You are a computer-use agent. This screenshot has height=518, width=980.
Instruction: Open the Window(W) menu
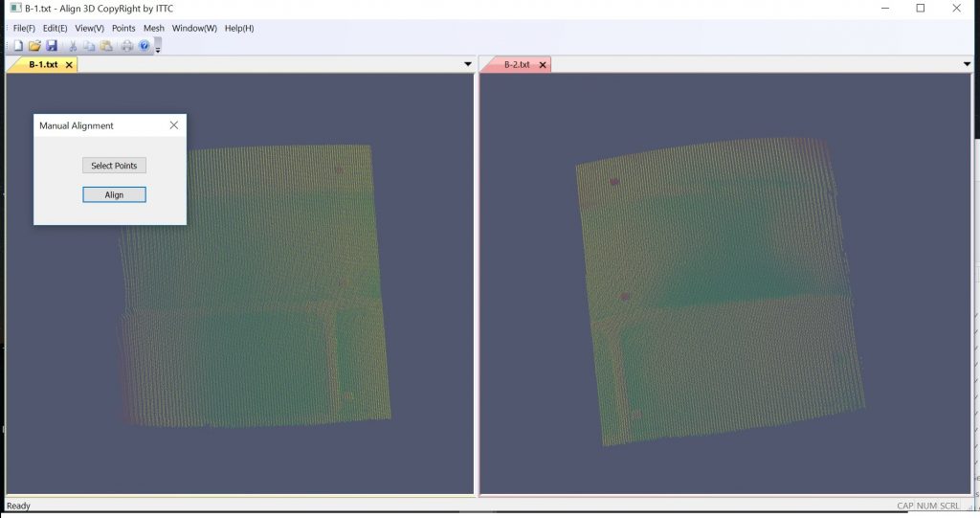click(194, 28)
